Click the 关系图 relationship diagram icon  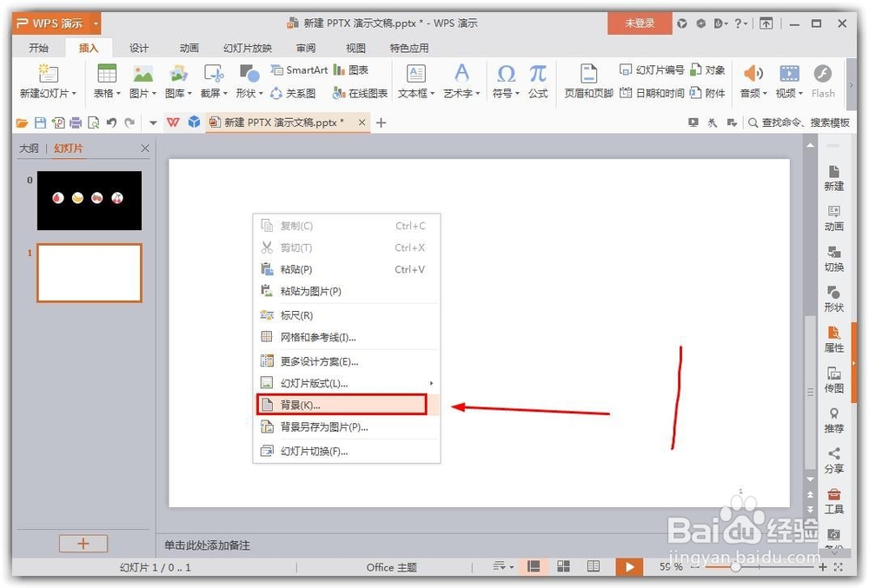tap(293, 93)
